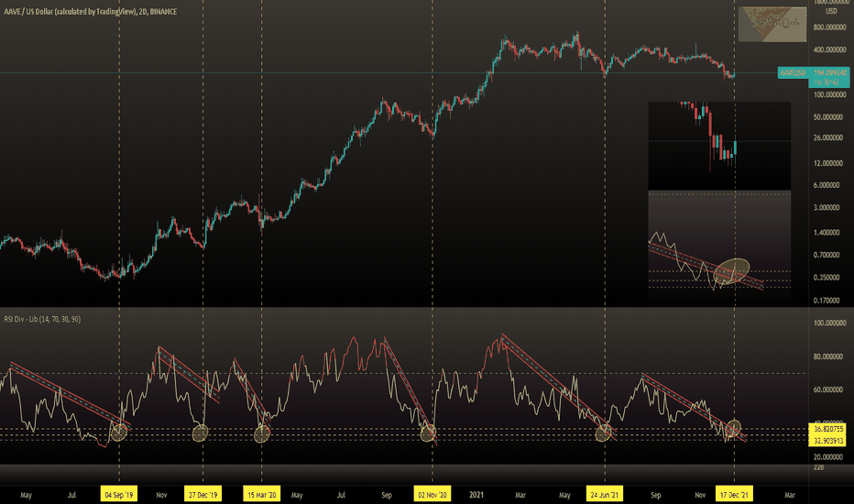The width and height of the screenshot is (854, 504).
Task: Select the RSI ellipse on the 04 Sep '19 line
Action: [119, 433]
